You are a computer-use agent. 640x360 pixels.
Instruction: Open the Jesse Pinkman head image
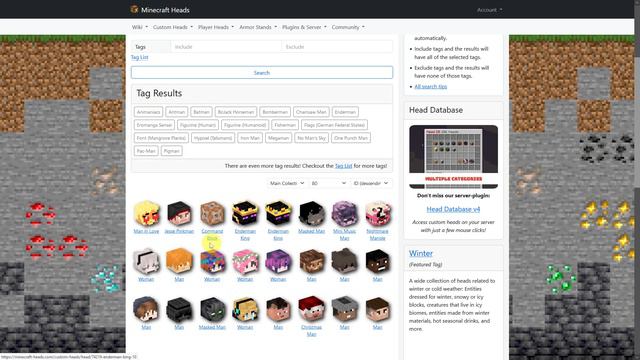[x=179, y=213]
